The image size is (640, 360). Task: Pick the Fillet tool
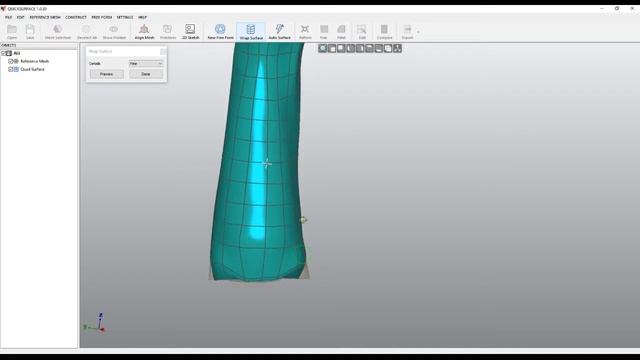coord(341,31)
